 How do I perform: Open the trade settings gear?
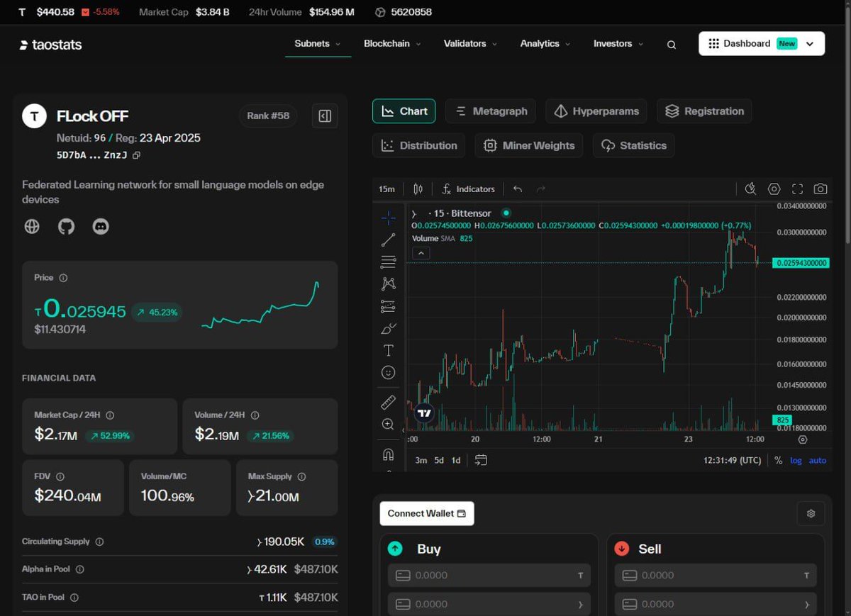pyautogui.click(x=811, y=513)
